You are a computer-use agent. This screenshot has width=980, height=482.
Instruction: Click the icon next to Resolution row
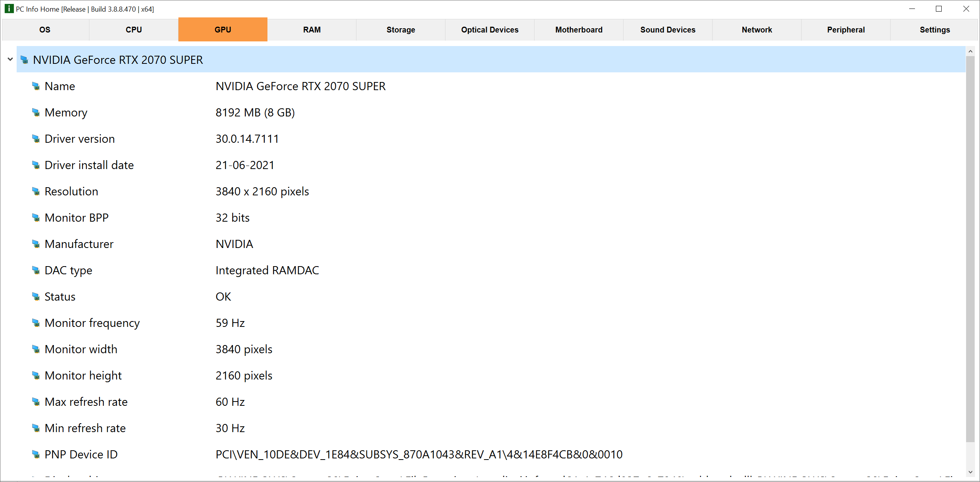coord(36,191)
